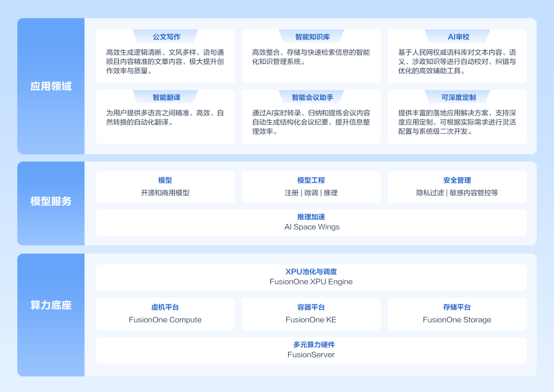Click the 应用领域 section label
This screenshot has width=554, height=392.
51,86
